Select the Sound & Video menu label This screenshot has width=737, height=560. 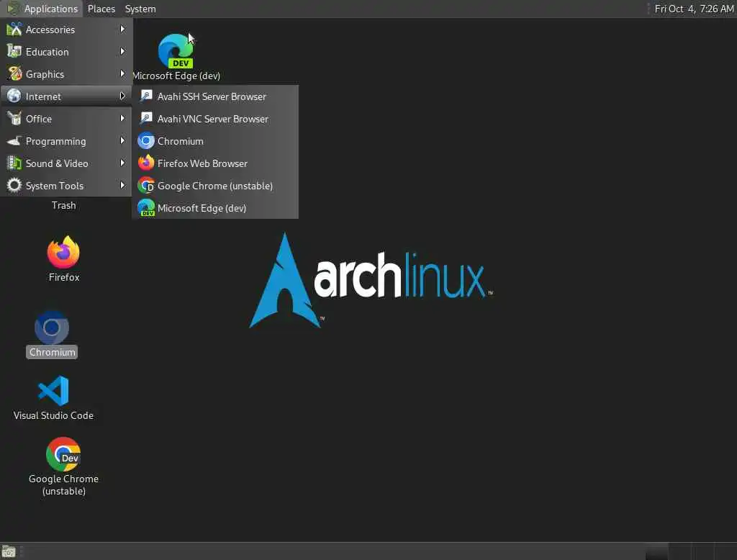[57, 163]
